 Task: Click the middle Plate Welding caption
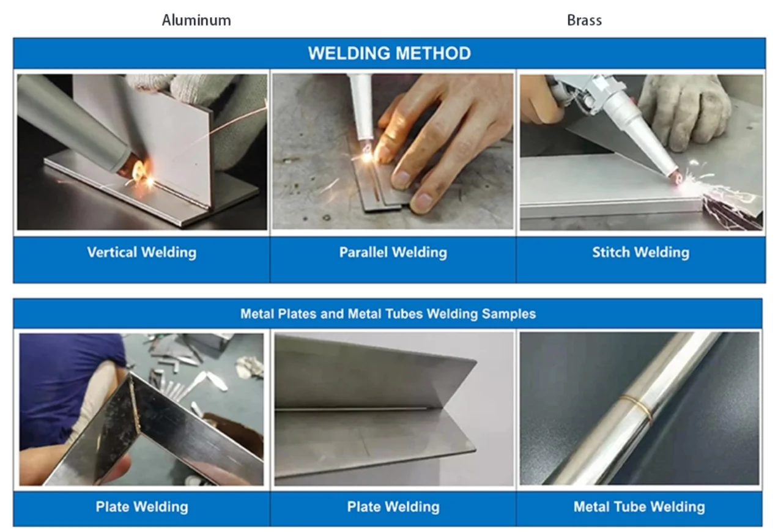[393, 507]
